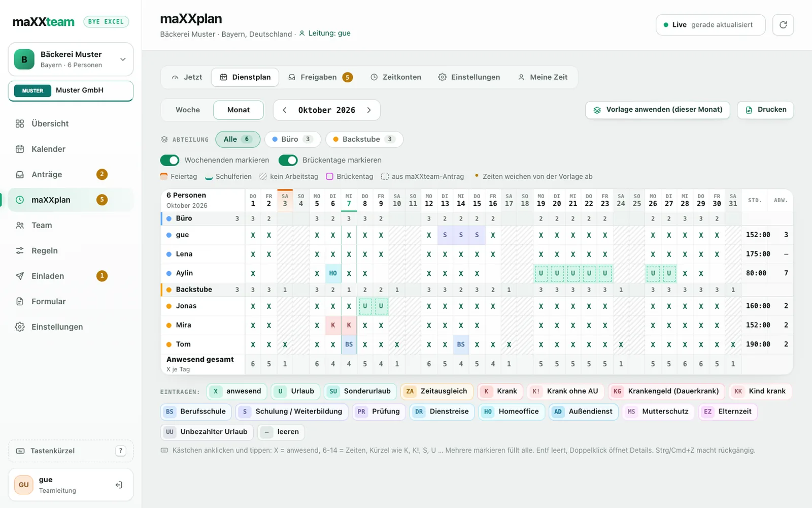
Task: Expand the Bäckerei Muster team dropdown
Action: (x=71, y=59)
